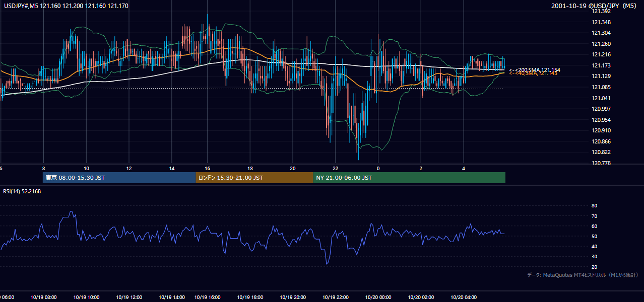
Task: Click hour marker 16 under price chart
Action: pyautogui.click(x=207, y=168)
